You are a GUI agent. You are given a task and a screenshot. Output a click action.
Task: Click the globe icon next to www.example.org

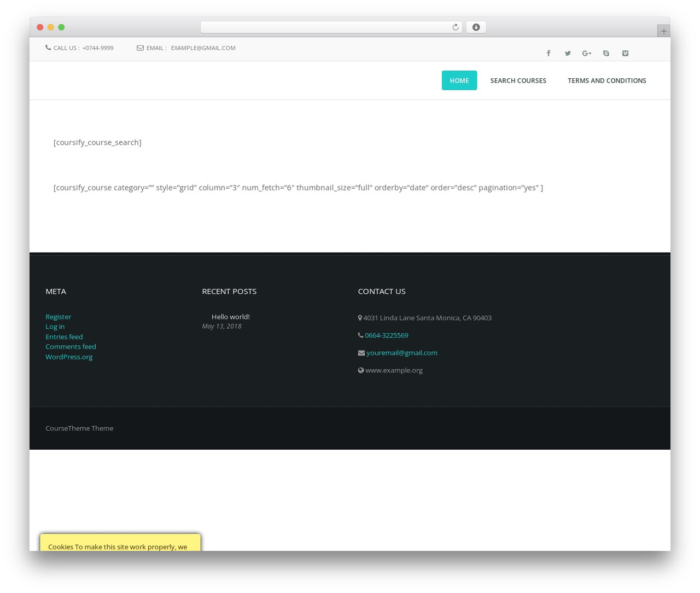[x=361, y=370]
